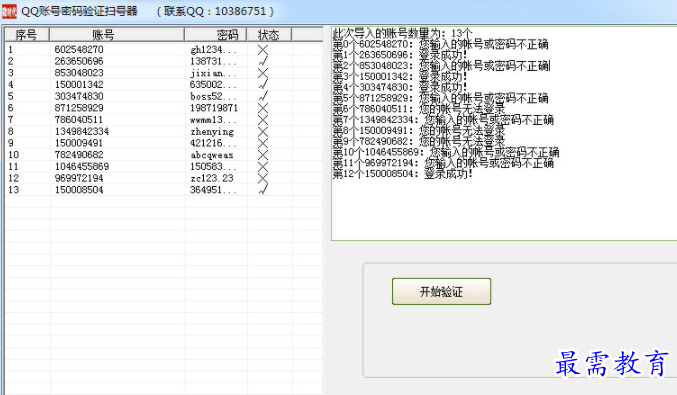677x395 pixels.
Task: Select the row with account 150009491
Action: point(164,143)
